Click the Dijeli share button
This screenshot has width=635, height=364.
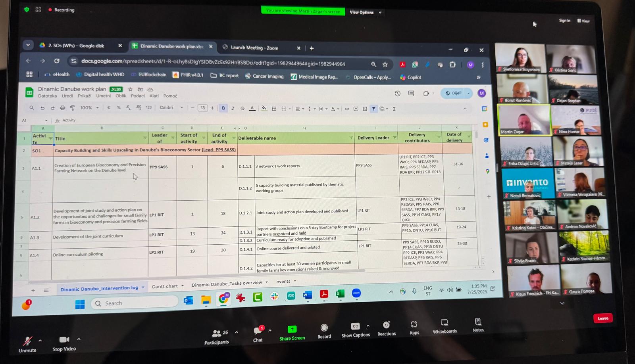454,93
